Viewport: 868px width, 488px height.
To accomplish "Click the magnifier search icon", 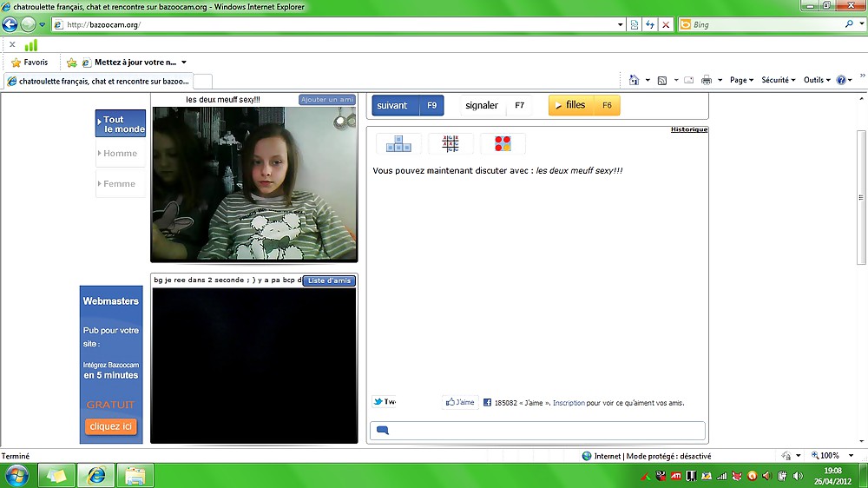I will [x=849, y=24].
